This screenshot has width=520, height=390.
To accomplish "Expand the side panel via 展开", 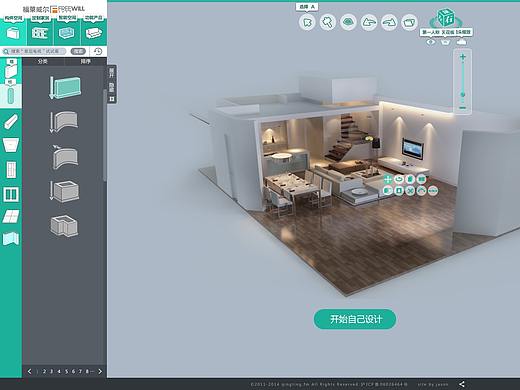I will (112, 72).
